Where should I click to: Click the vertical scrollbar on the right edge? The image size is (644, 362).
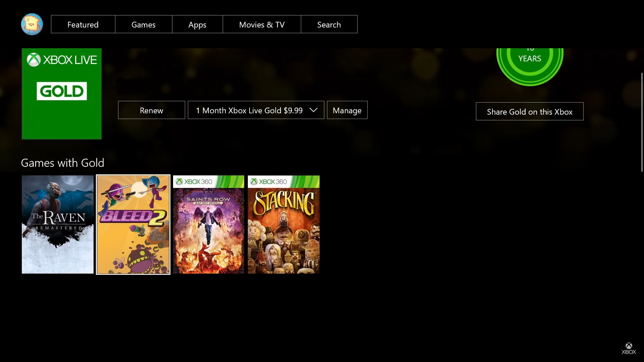point(642,122)
